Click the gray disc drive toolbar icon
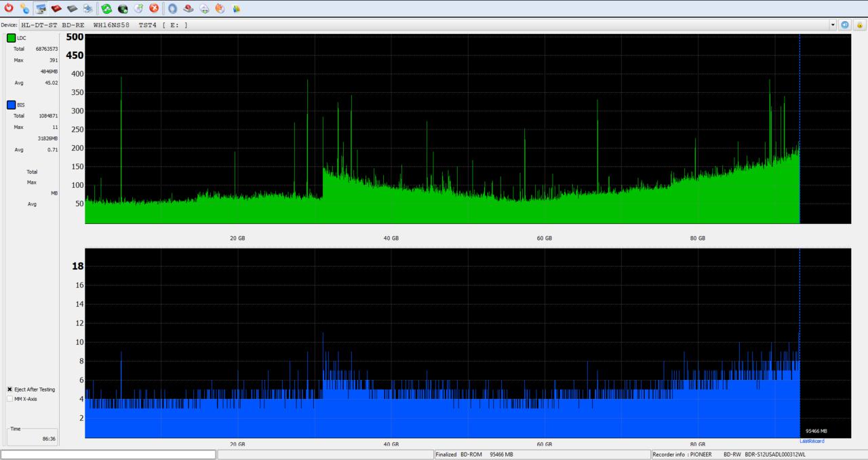868x460 pixels. click(72, 9)
